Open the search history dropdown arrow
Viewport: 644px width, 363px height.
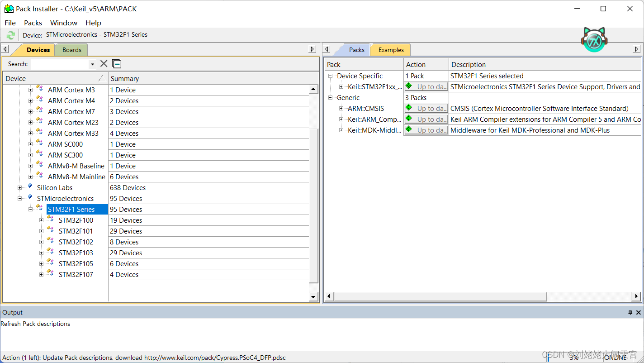[x=92, y=64]
